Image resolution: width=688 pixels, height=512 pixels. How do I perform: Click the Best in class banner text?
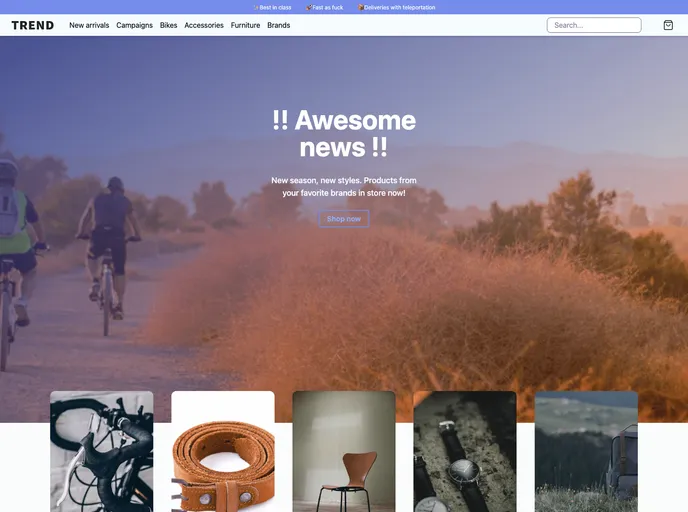(276, 7)
